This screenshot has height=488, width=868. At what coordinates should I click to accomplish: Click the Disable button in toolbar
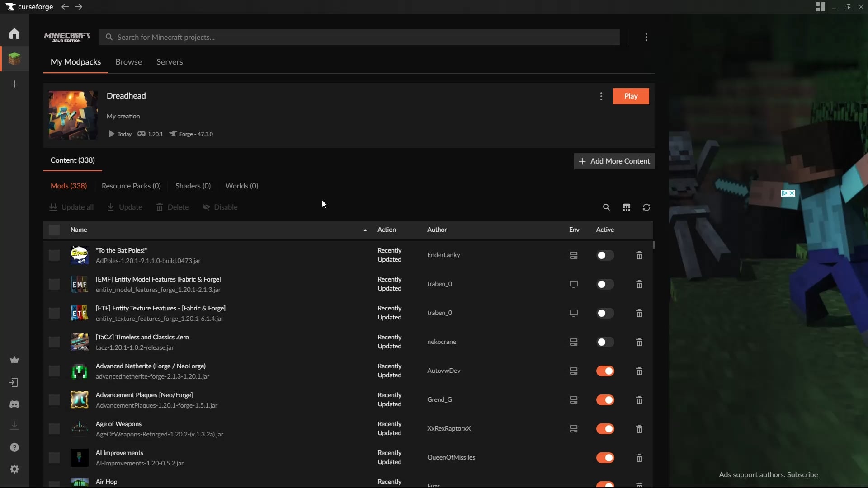coord(220,207)
